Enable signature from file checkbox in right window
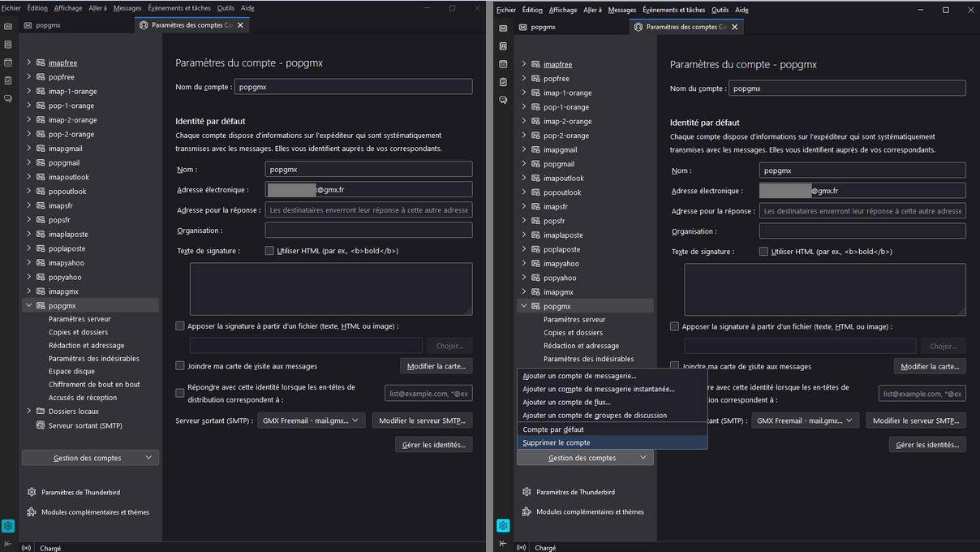Viewport: 980px width, 552px height. [x=674, y=326]
